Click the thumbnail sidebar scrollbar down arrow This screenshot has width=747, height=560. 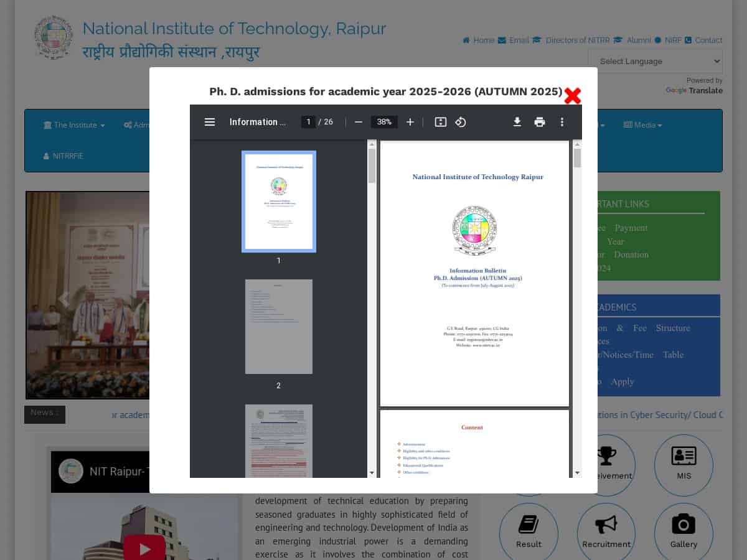(372, 473)
